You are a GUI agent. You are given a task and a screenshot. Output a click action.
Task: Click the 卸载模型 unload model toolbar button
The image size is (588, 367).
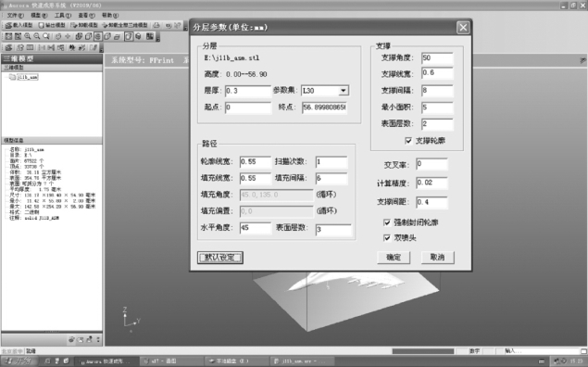point(83,25)
